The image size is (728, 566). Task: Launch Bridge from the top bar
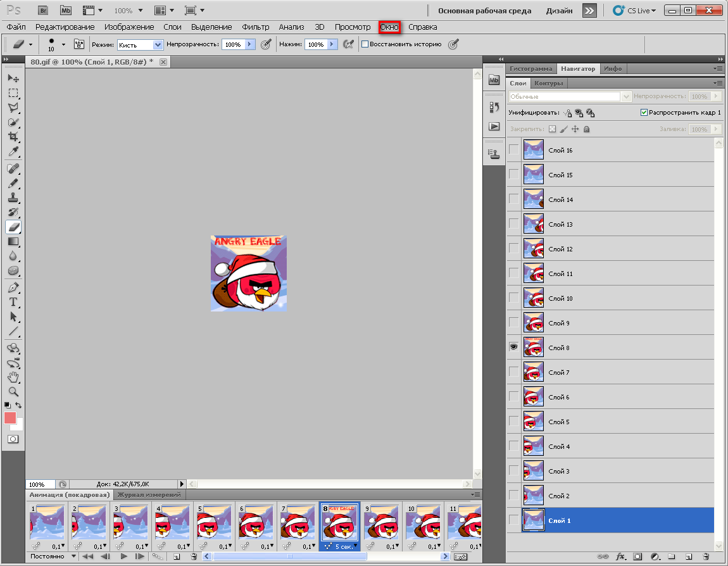point(43,10)
